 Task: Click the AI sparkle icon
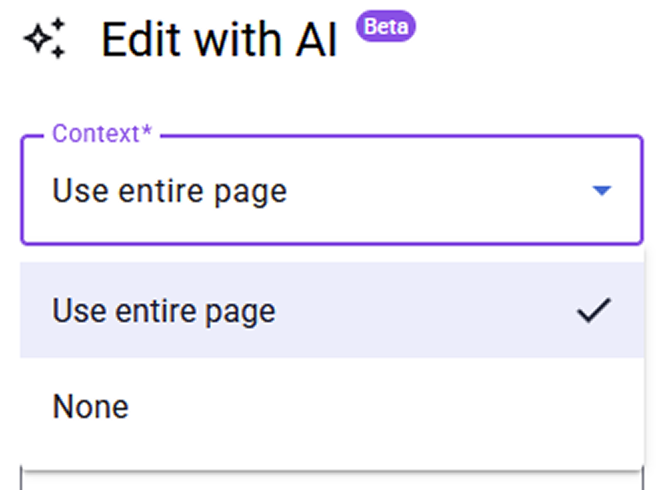pos(45,39)
